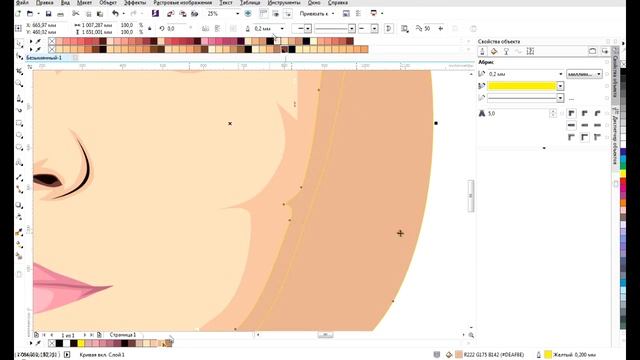Select the Crop tool
The height and width of the screenshot is (360, 640).
click(x=19, y=71)
